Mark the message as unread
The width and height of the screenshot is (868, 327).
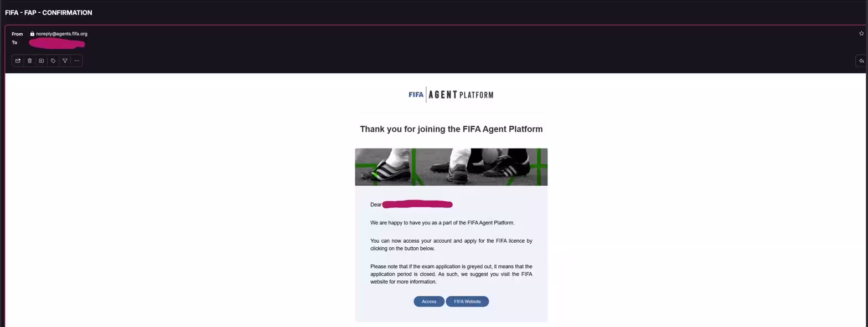(18, 60)
